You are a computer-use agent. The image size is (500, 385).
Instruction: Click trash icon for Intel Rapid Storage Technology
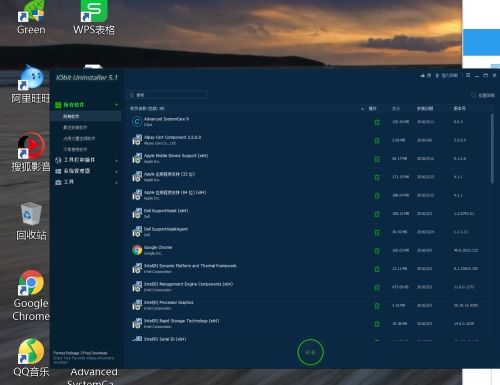(377, 324)
